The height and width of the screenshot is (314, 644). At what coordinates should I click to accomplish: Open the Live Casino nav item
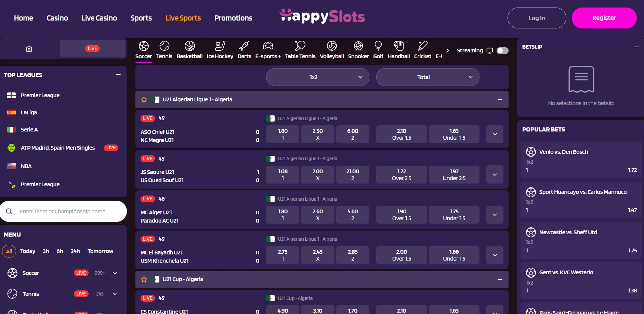[x=99, y=18]
